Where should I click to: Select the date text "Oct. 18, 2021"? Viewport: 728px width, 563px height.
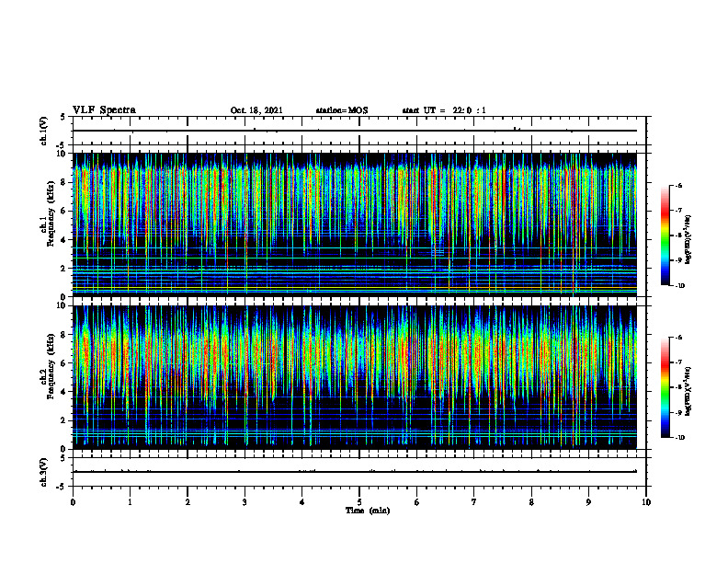pos(256,110)
